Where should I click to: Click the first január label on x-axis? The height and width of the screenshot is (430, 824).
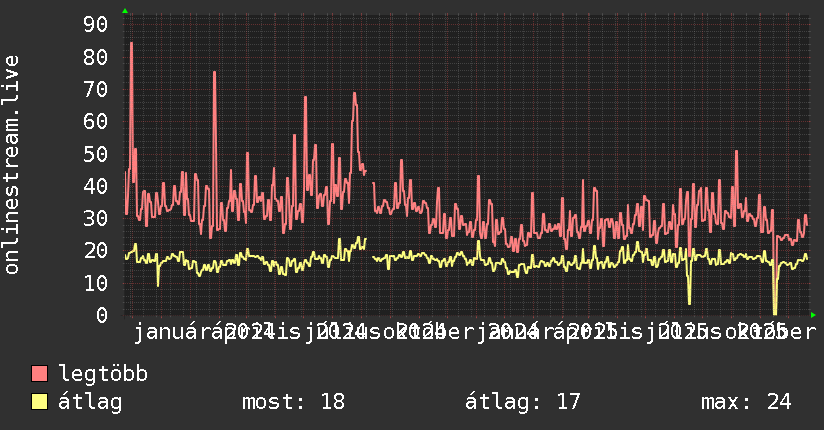click(x=172, y=333)
